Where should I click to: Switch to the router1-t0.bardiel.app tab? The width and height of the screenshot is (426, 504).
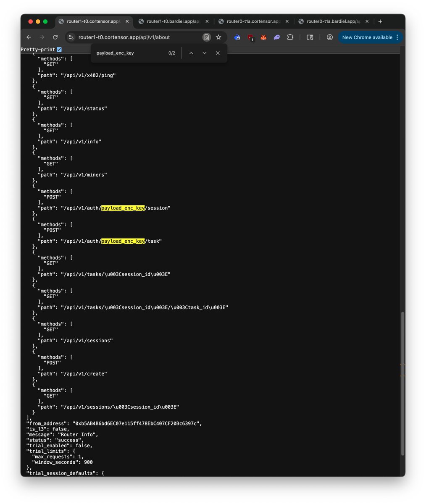coord(173,21)
